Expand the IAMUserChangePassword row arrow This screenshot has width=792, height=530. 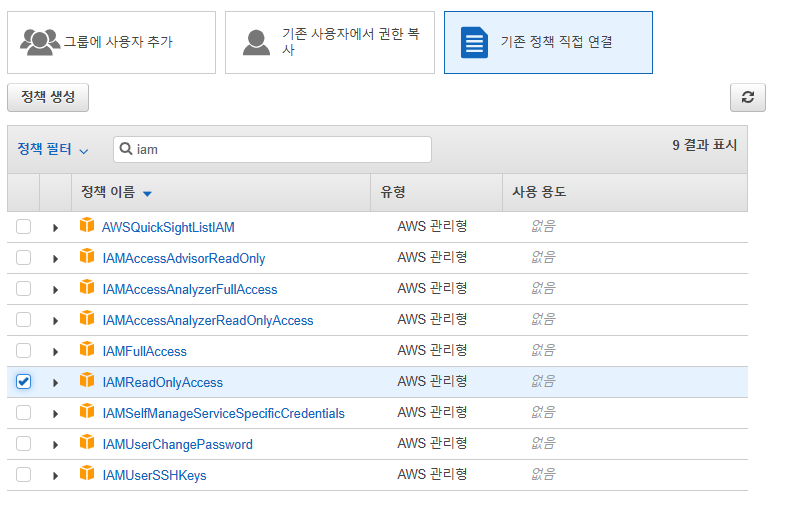[56, 445]
